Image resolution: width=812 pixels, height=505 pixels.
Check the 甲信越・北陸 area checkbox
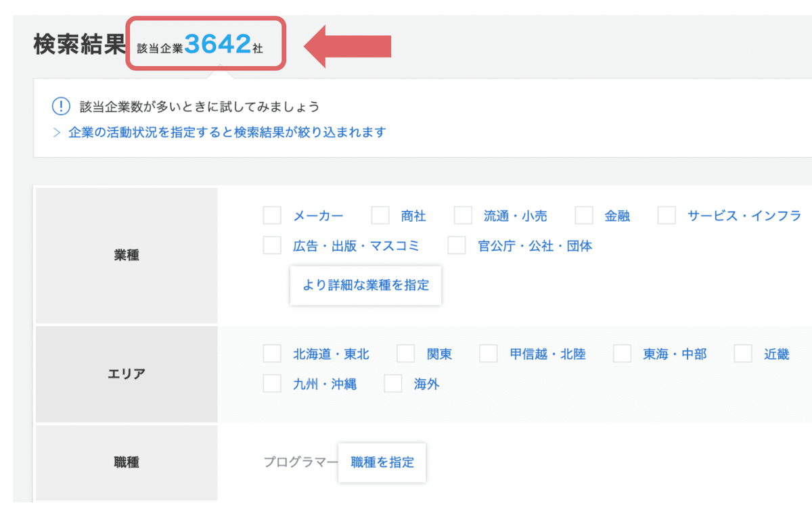[x=489, y=354]
